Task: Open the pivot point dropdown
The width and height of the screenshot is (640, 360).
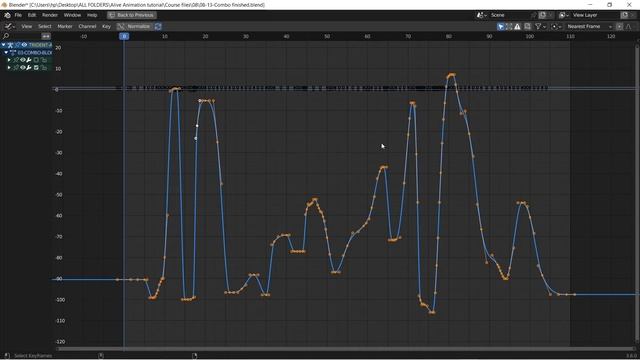Action: [x=557, y=27]
